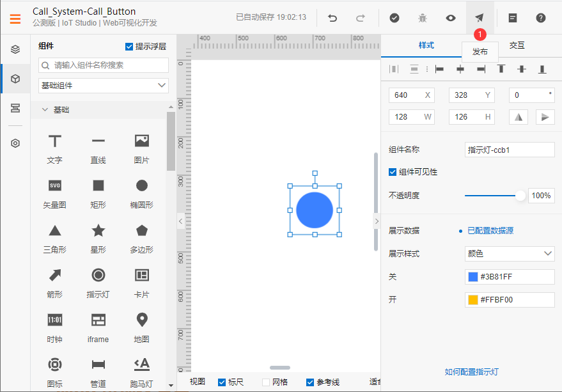Open the hexagon settings sidebar icon
Viewport: 562px width, 392px height.
coord(15,143)
